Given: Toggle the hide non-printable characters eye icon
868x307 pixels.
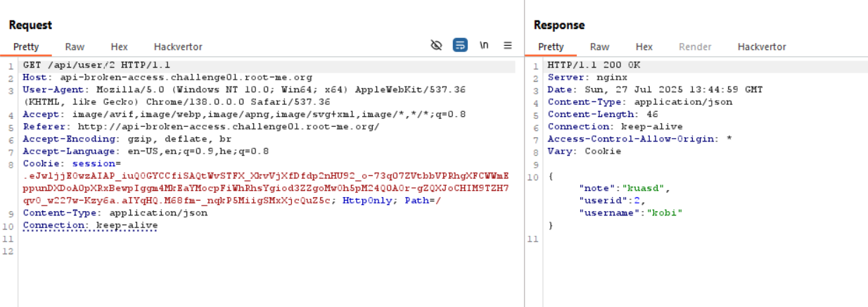Looking at the screenshot, I should 436,45.
